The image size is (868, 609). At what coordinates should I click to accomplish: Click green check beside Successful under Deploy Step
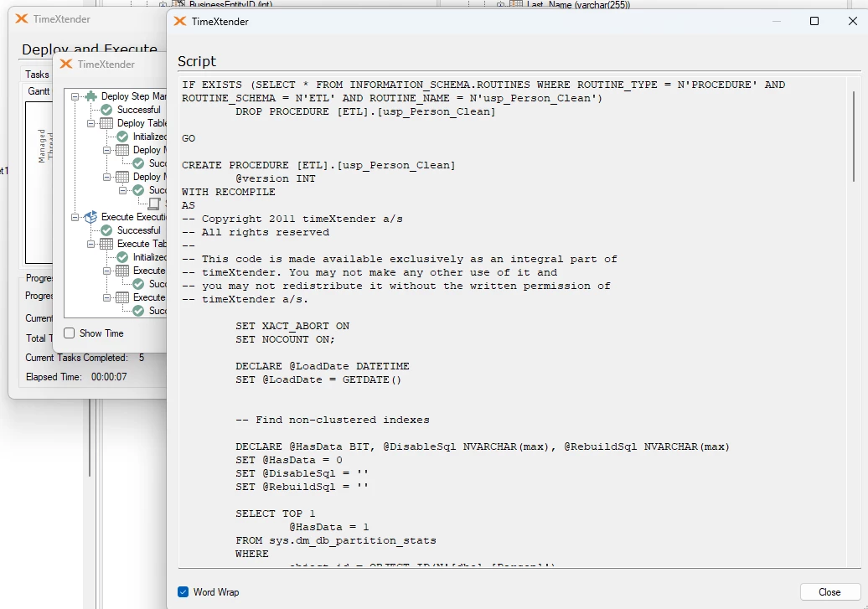pos(107,110)
